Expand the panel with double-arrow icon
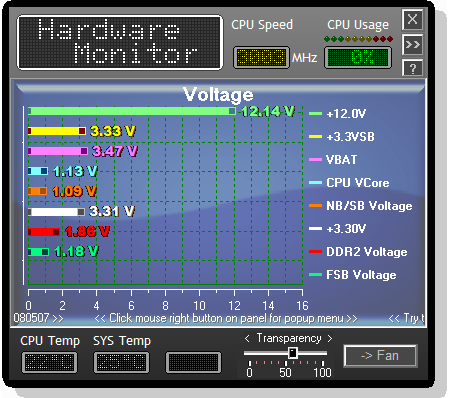 pos(413,44)
